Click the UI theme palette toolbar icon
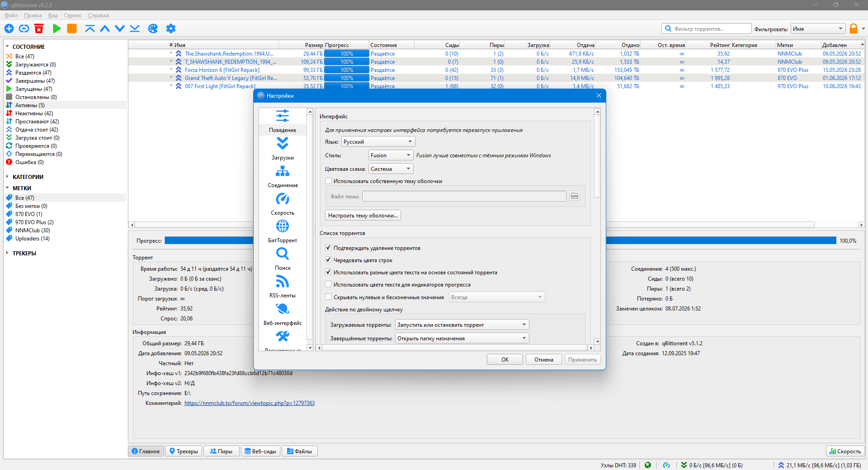The width and height of the screenshot is (868, 470). (153, 28)
